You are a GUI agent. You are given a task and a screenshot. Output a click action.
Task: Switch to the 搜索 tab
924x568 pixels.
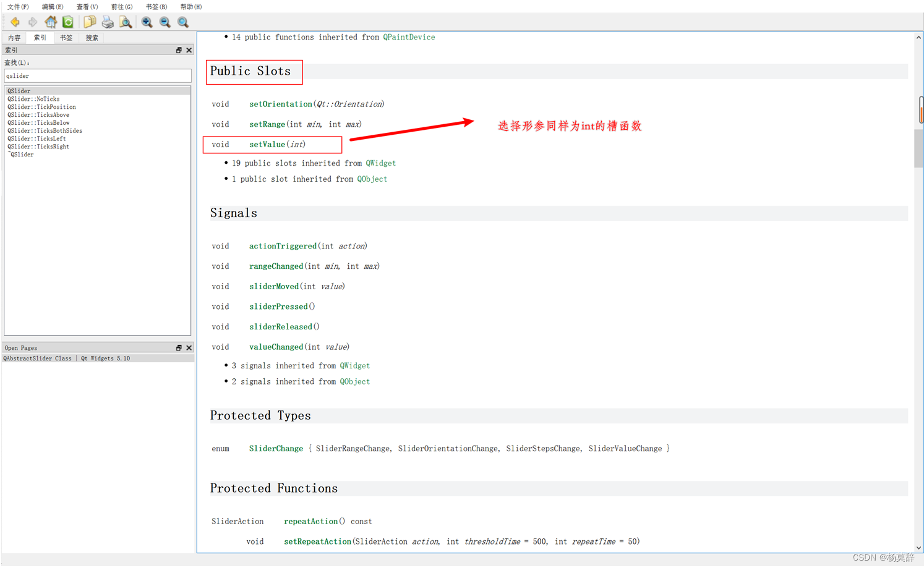tap(92, 38)
